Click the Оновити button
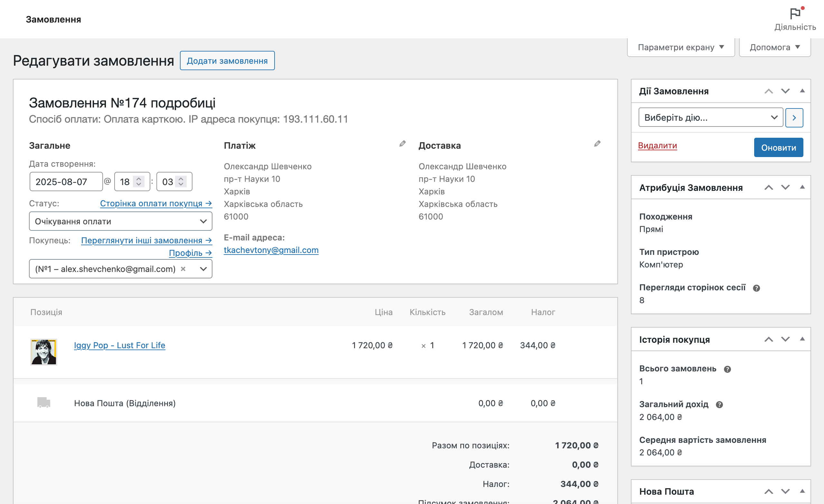Image resolution: width=824 pixels, height=504 pixels. click(x=778, y=147)
